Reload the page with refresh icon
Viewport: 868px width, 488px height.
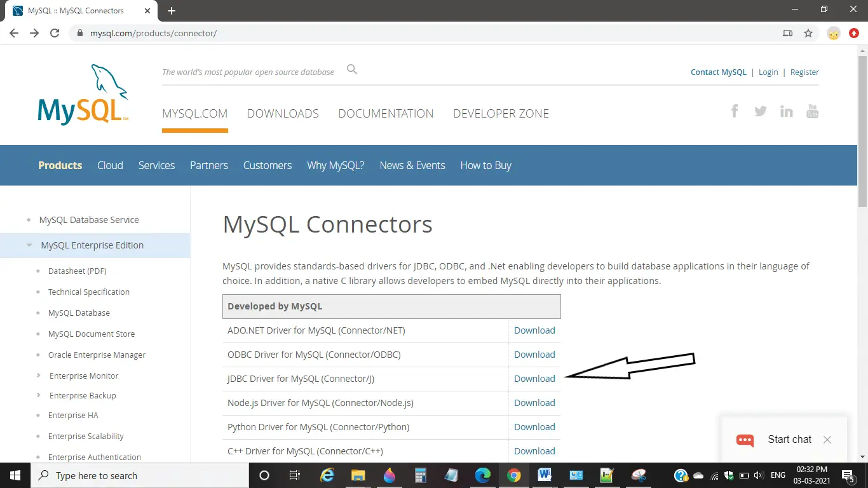55,33
